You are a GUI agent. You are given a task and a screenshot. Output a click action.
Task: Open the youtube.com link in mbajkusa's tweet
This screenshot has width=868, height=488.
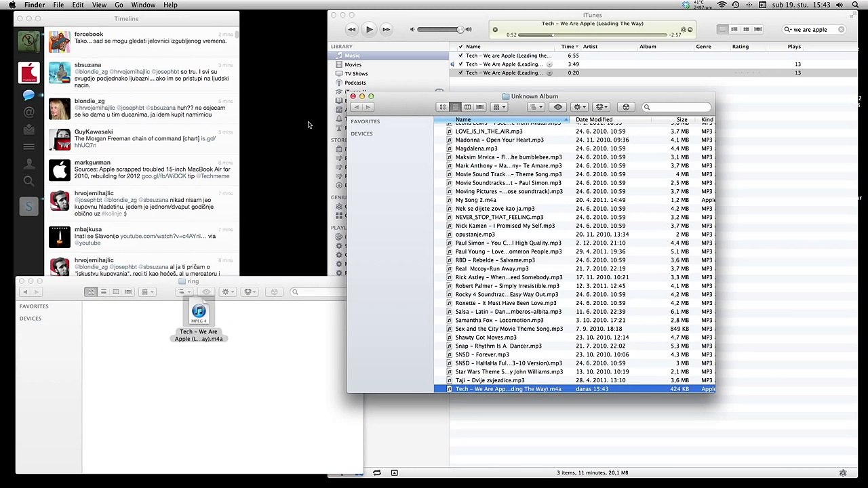[x=163, y=237]
